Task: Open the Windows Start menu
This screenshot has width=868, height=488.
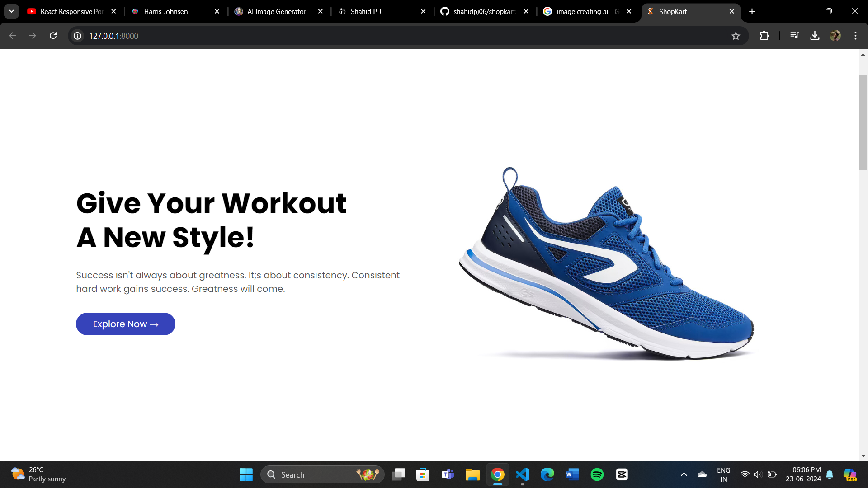Action: pyautogui.click(x=246, y=474)
